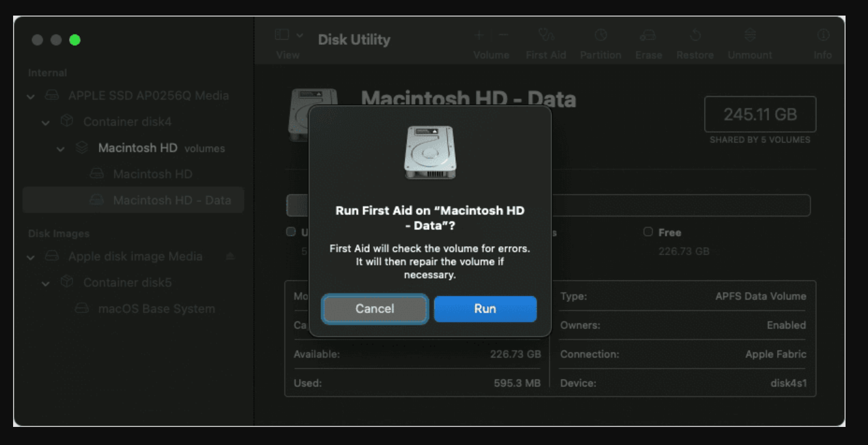Run the First Aid check
This screenshot has height=445, width=868.
(x=485, y=309)
